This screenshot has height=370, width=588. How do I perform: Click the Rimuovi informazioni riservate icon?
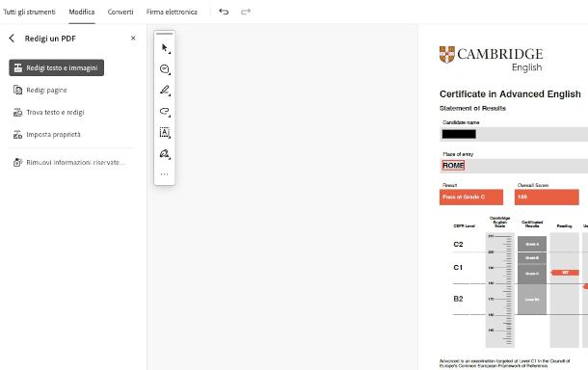[17, 162]
